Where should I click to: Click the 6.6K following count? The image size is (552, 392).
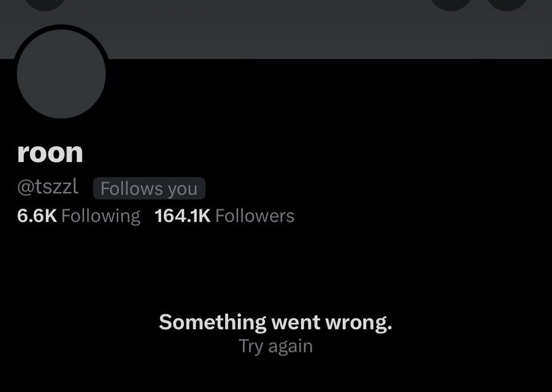[37, 215]
